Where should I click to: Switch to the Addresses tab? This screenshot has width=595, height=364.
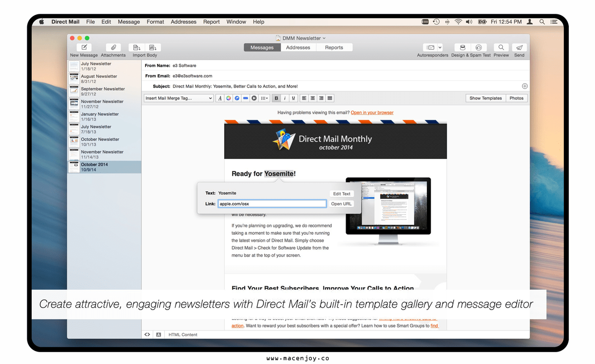click(x=298, y=48)
